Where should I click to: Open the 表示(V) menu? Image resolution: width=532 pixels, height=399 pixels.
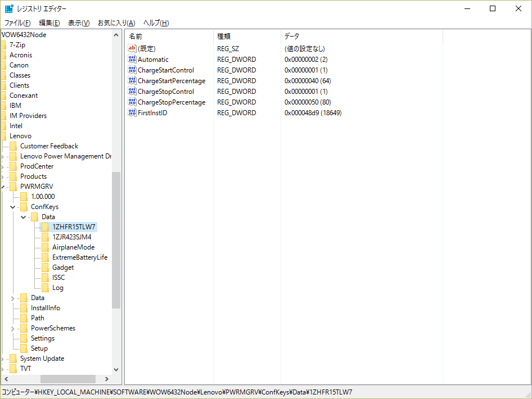(x=79, y=22)
